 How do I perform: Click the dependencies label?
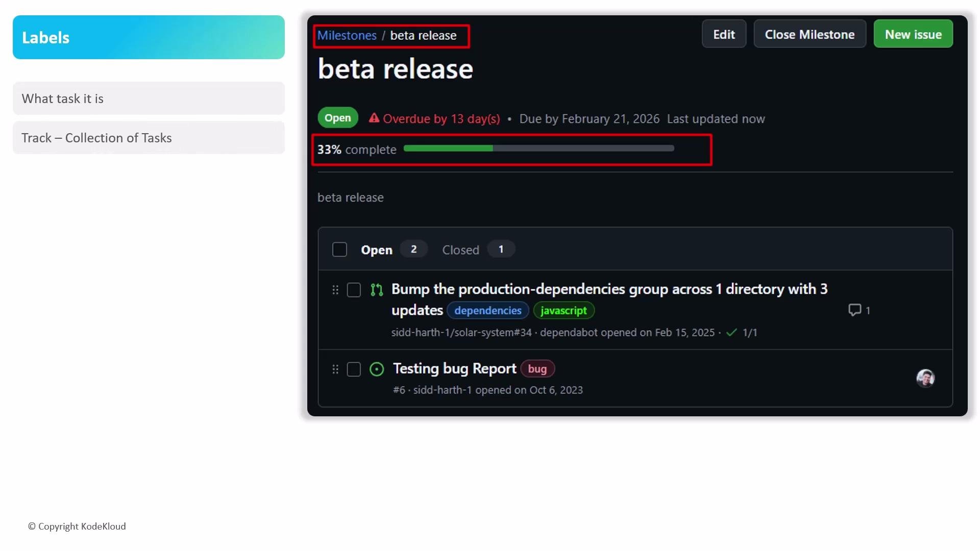tap(488, 310)
